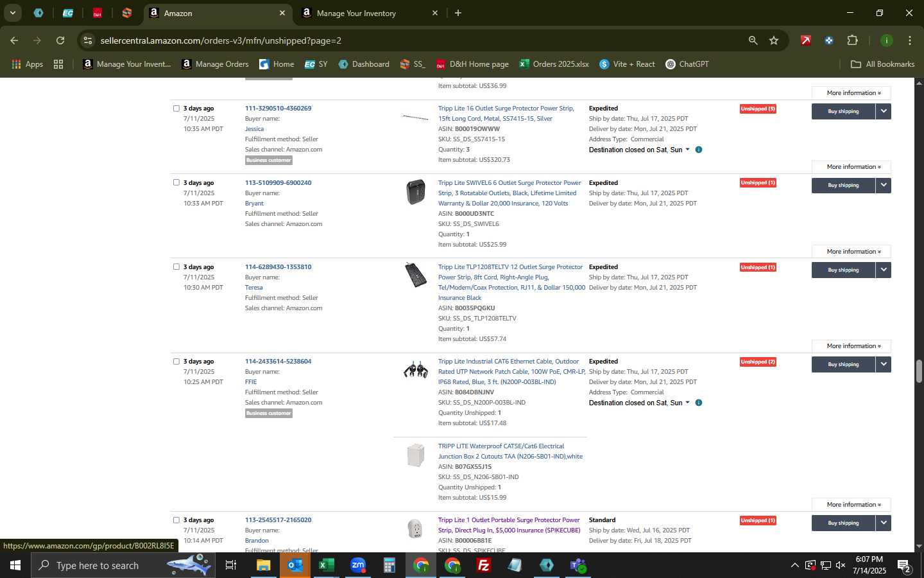Image resolution: width=924 pixels, height=578 pixels.
Task: Open the Orders 2025.xlsx bookmark
Action: point(554,64)
